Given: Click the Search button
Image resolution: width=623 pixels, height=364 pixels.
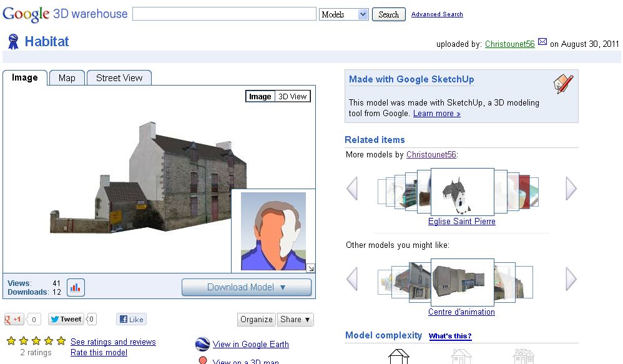Looking at the screenshot, I should (388, 15).
